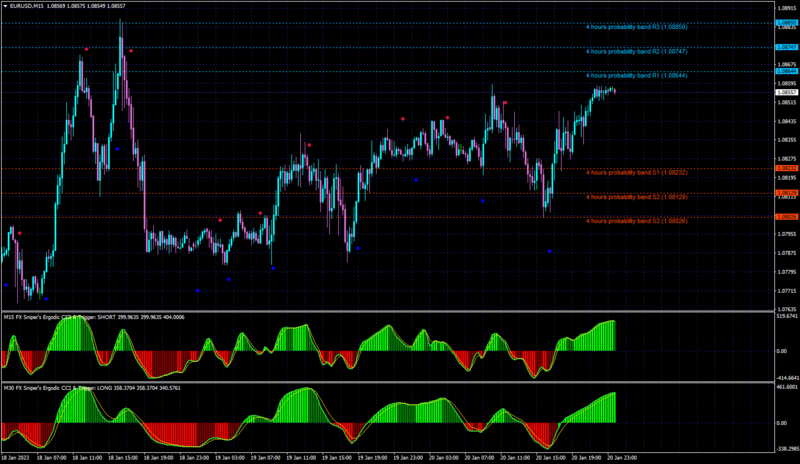Select the probability band S1 (1.08232) label
This screenshot has height=464, width=800.
(x=636, y=173)
